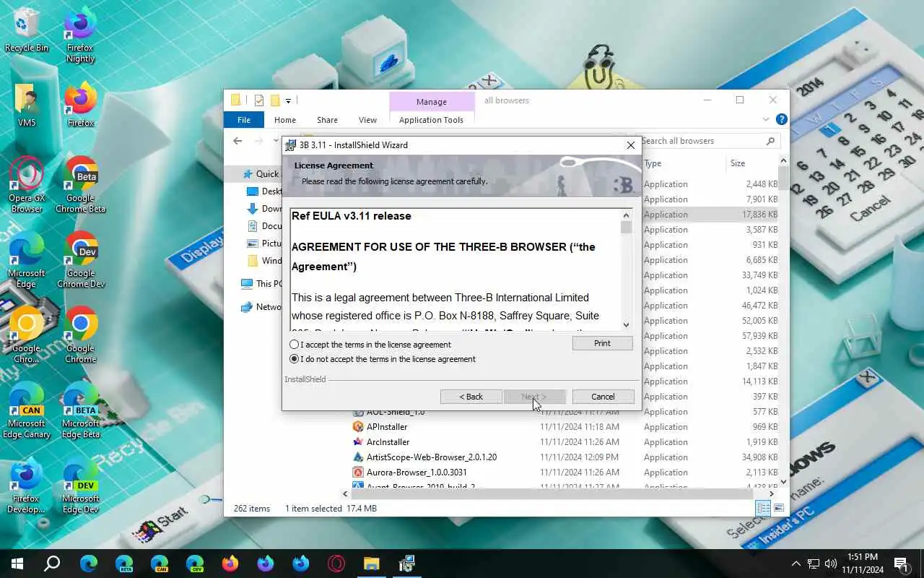Click the disabled Next button in the wizard

click(x=535, y=397)
